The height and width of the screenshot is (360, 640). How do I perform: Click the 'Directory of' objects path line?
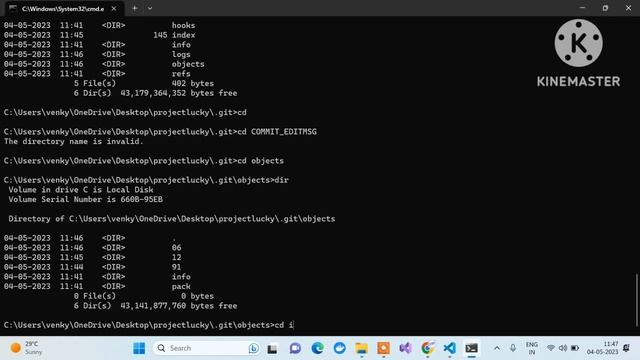click(172, 219)
